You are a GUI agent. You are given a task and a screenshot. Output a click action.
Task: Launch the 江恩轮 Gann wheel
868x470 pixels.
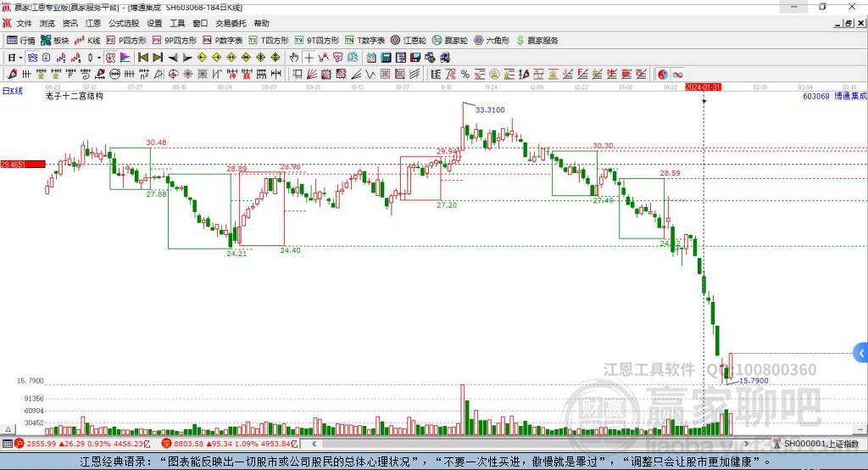pos(409,41)
